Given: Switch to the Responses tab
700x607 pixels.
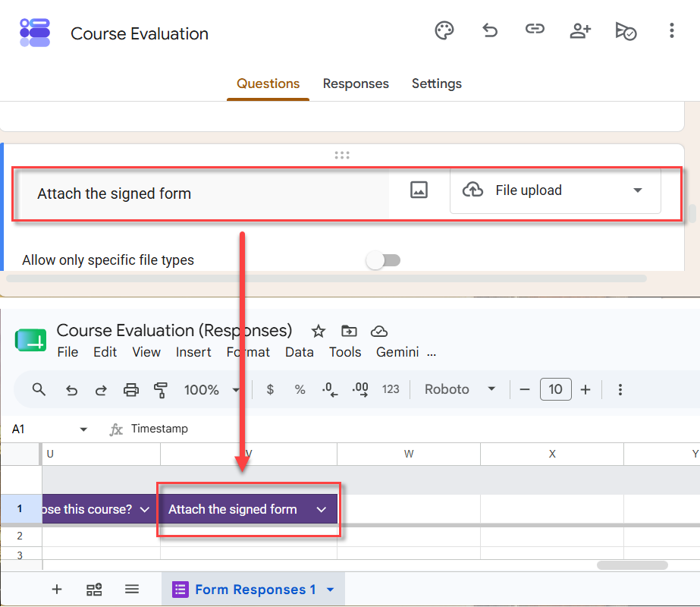Looking at the screenshot, I should [x=356, y=83].
